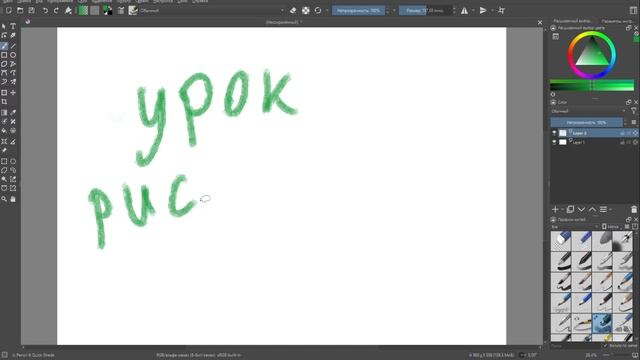Select the Polyline tool

13,64
